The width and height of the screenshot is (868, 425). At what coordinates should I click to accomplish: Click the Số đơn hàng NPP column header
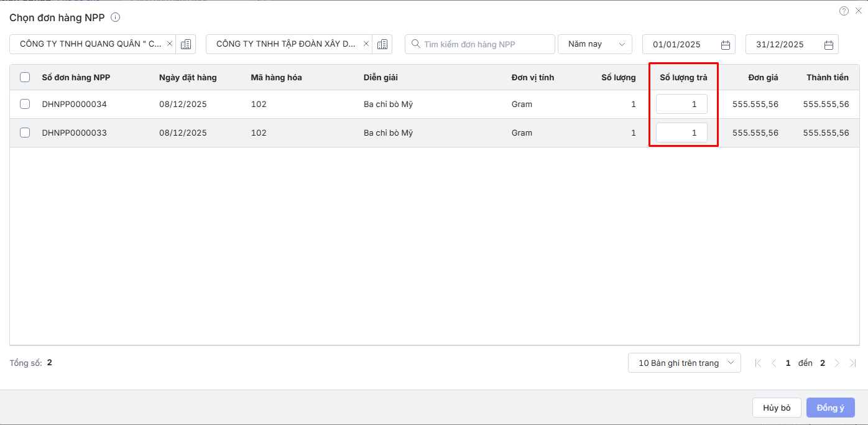click(x=76, y=78)
